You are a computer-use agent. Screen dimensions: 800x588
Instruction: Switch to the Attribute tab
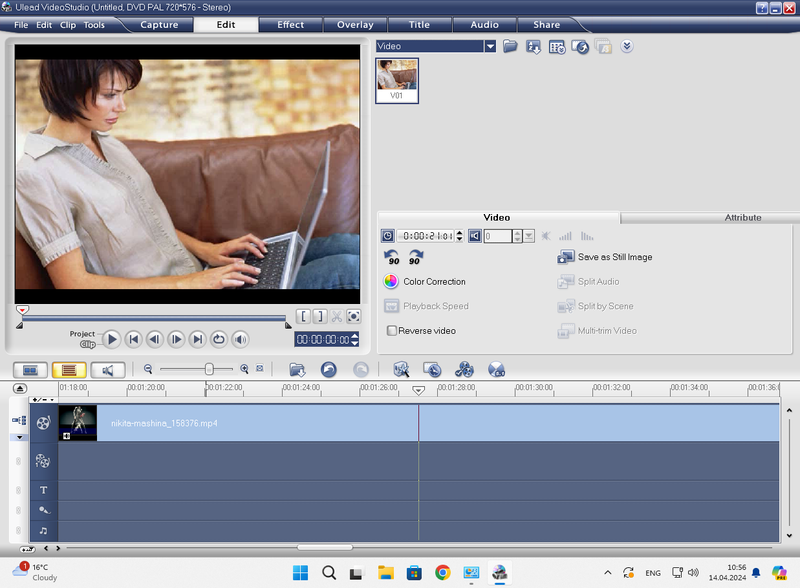coord(742,217)
